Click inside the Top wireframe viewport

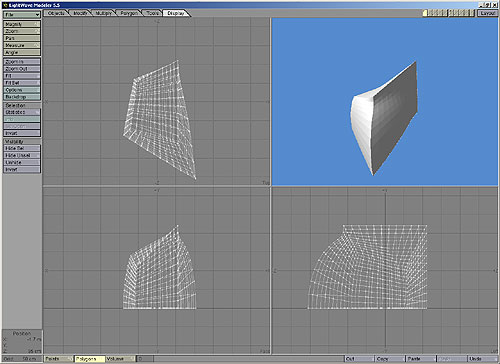point(156,101)
